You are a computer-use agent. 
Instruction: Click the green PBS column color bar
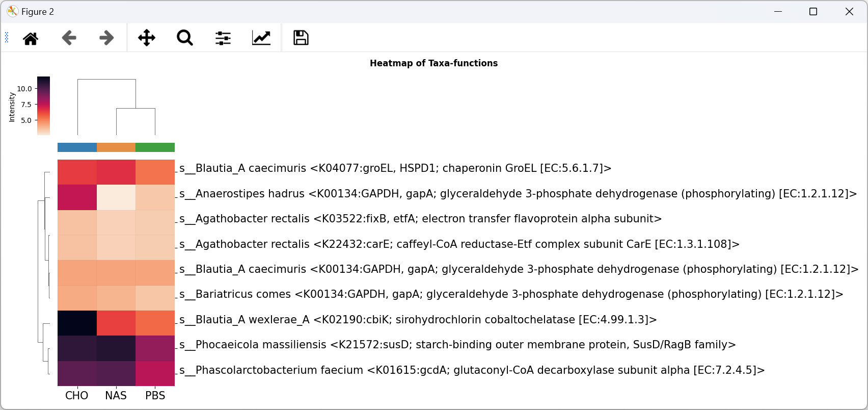click(155, 147)
